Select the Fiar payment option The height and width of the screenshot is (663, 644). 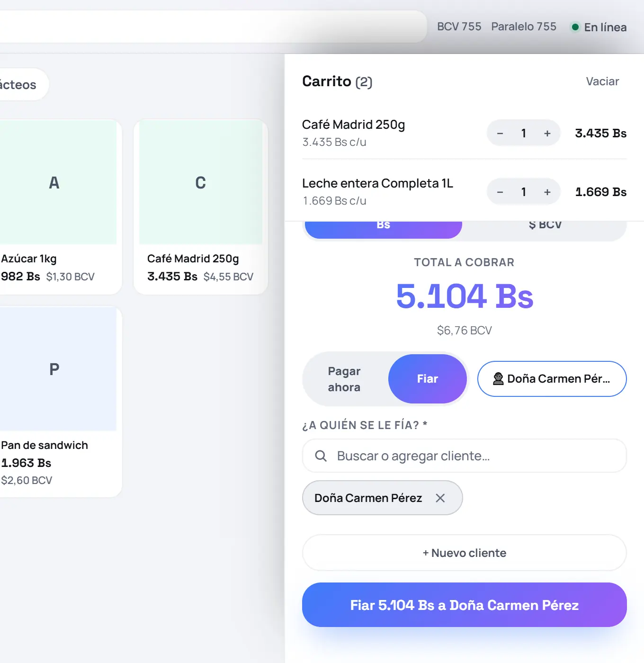pyautogui.click(x=428, y=379)
